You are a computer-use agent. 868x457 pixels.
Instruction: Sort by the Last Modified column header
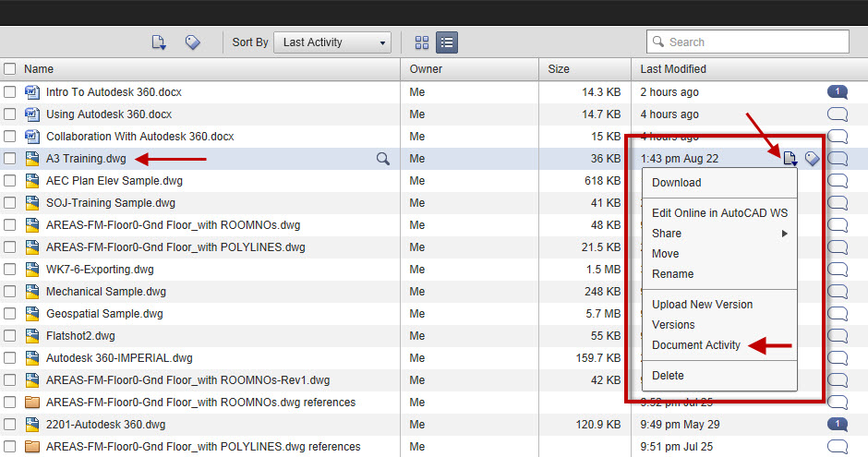673,69
